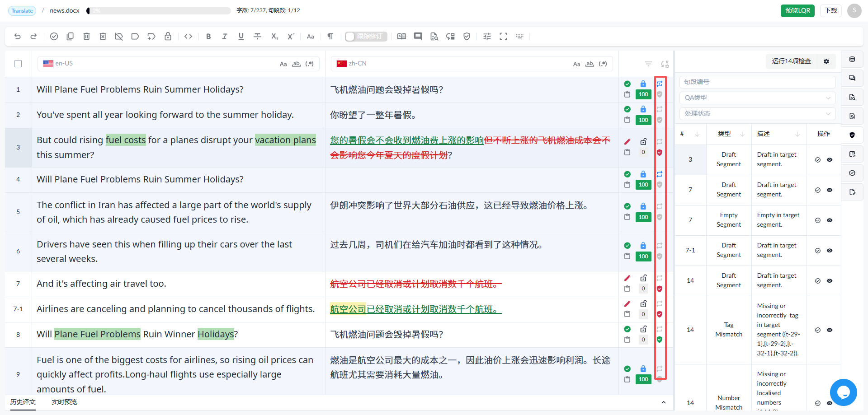Switch to the 实时预览 tab
The width and height of the screenshot is (868, 415).
pyautogui.click(x=64, y=402)
